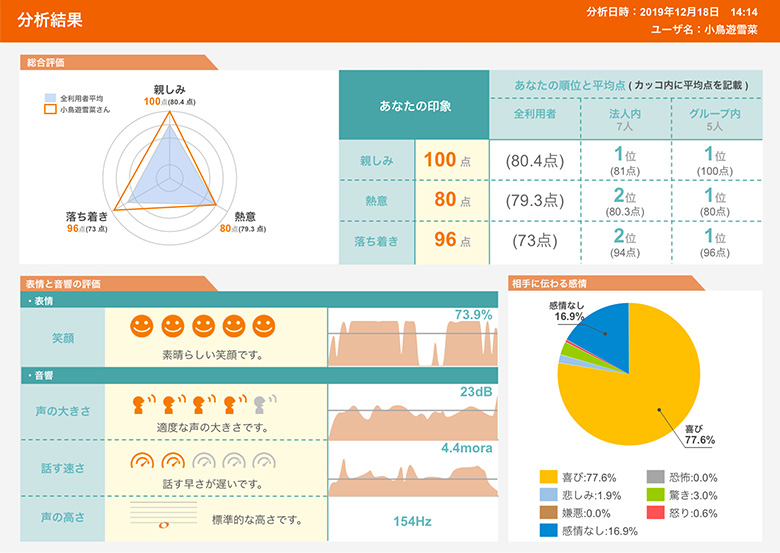Click the blue 感情なし legend swatch
Screen dimensions: 780x553
click(x=547, y=530)
